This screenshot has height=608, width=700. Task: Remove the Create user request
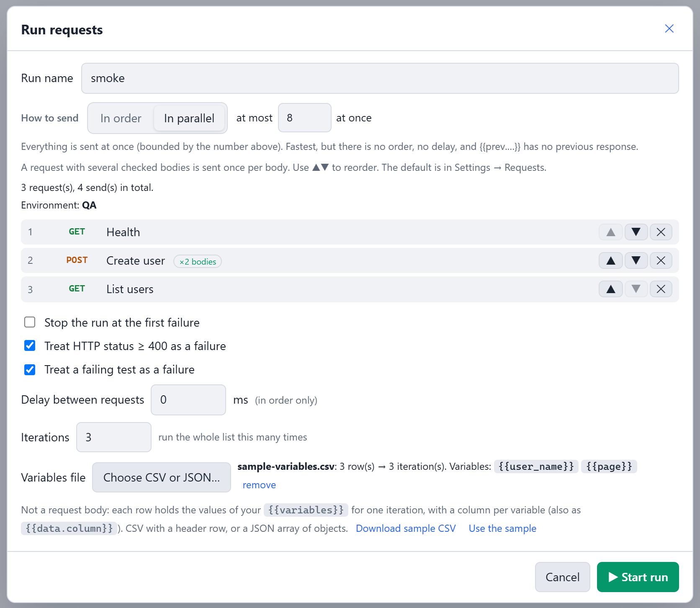(x=661, y=260)
